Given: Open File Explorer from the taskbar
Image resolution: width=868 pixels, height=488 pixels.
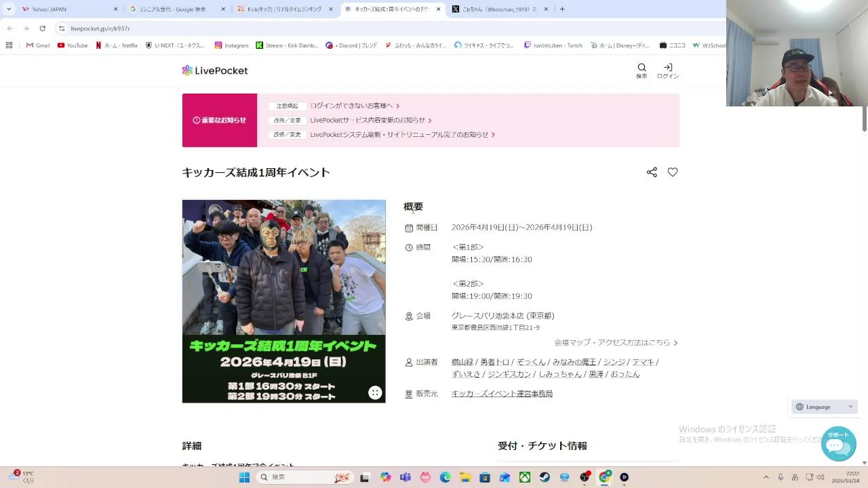Looking at the screenshot, I should point(465,477).
